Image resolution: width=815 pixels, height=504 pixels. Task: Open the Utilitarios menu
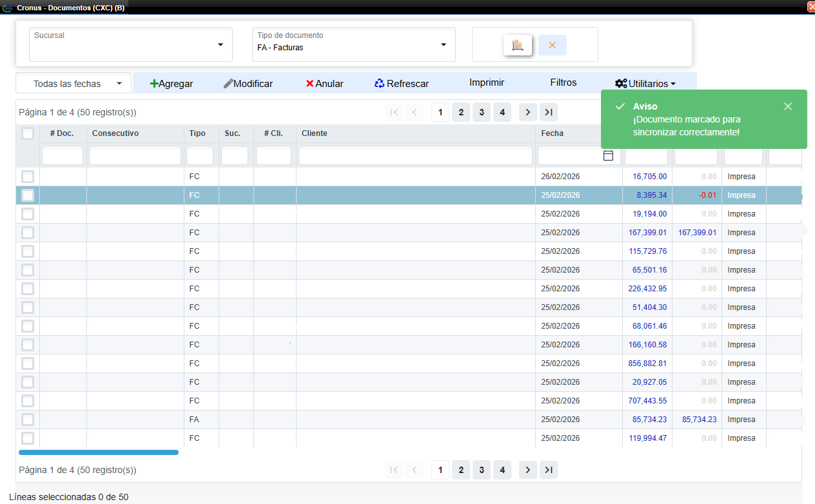645,84
